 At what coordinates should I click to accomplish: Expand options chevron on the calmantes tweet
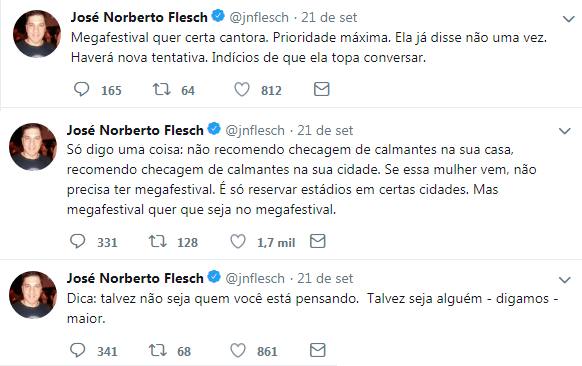point(565,131)
